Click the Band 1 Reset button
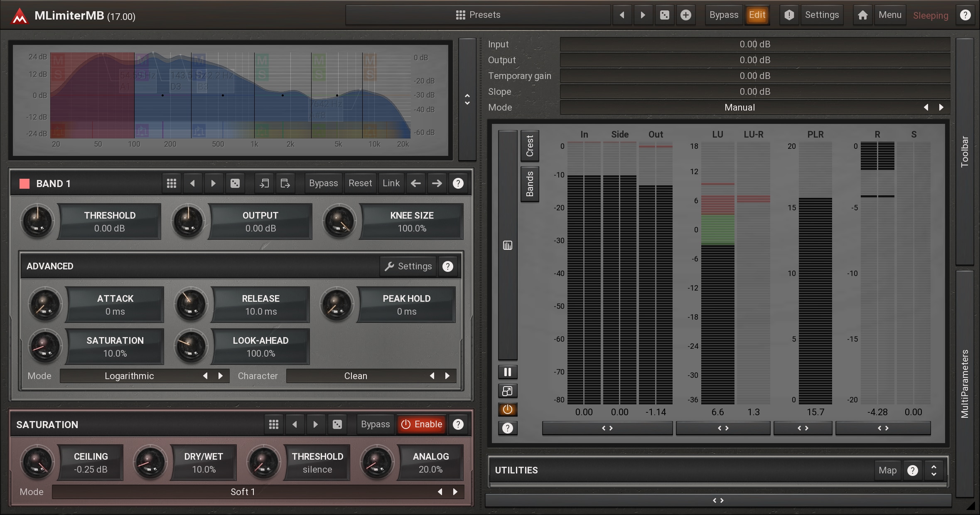Image resolution: width=980 pixels, height=515 pixels. [360, 183]
